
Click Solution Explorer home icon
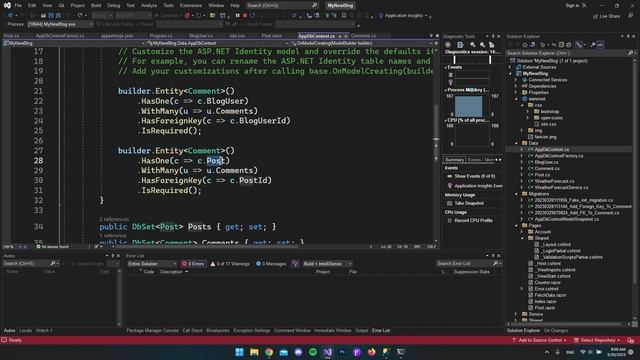tap(525, 45)
